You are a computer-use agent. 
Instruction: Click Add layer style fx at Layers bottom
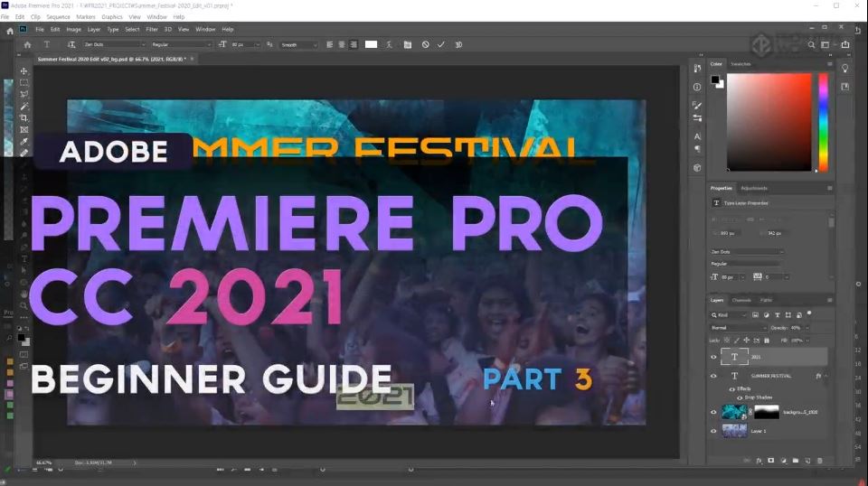(759, 461)
